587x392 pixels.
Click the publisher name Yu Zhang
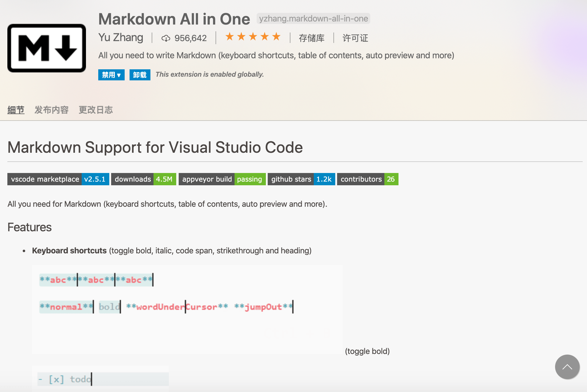(x=121, y=37)
